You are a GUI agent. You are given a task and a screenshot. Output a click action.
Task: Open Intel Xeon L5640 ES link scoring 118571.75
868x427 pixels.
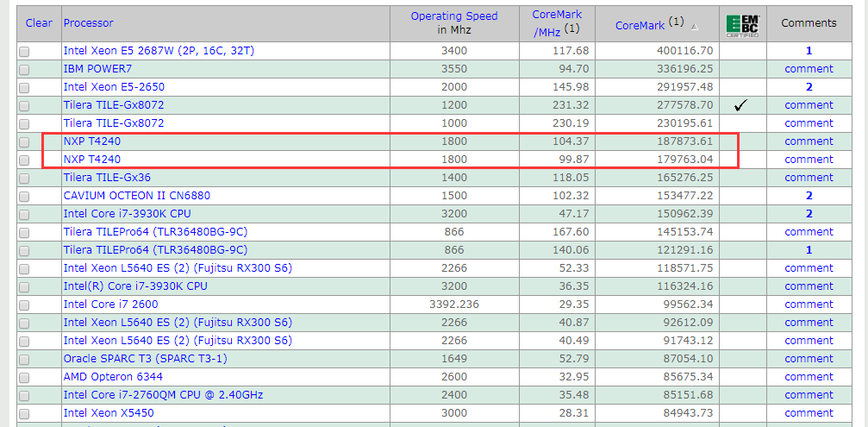[178, 268]
